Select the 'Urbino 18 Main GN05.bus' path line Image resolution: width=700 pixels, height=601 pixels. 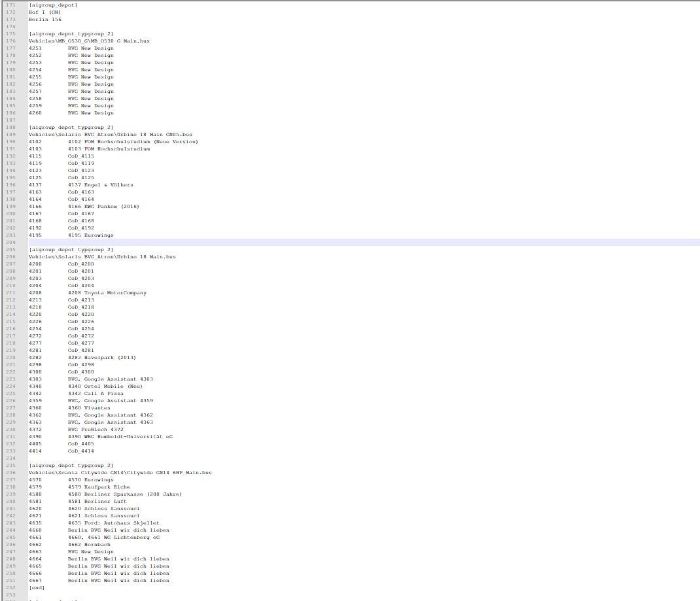[110, 134]
